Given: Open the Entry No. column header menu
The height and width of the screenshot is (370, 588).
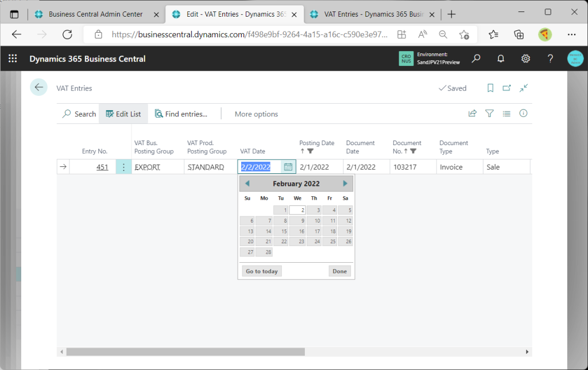Looking at the screenshot, I should (x=95, y=151).
